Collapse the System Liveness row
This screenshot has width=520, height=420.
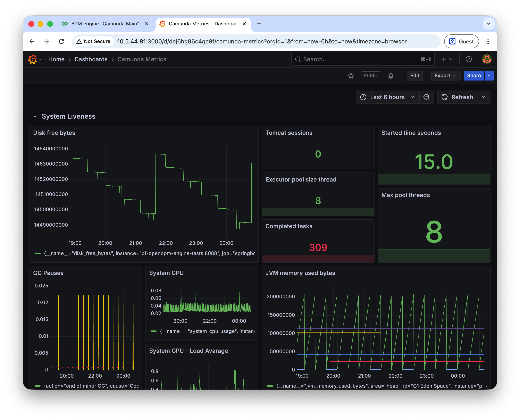coord(35,116)
